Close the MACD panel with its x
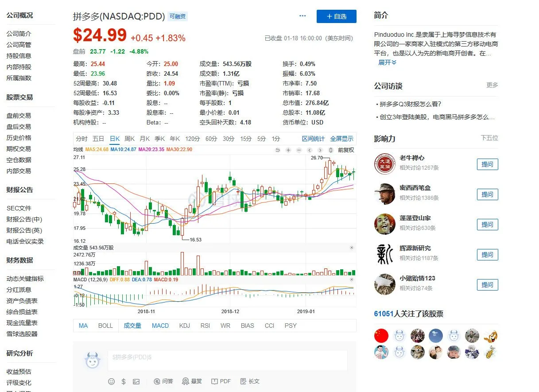 pyautogui.click(x=352, y=279)
